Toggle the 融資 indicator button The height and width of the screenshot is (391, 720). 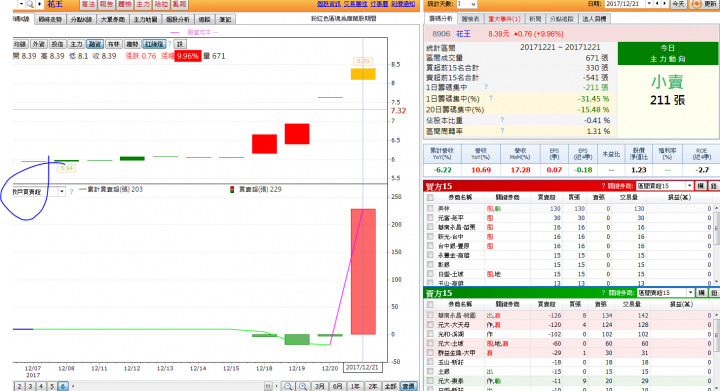95,44
